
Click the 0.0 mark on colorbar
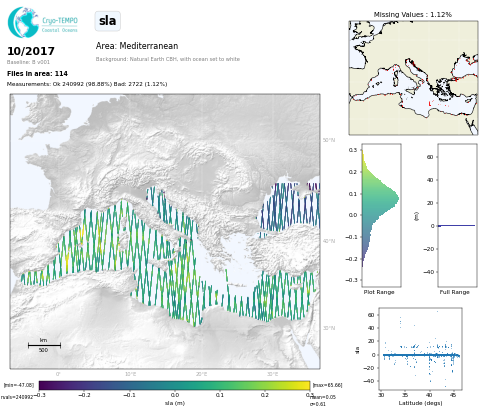point(175,395)
